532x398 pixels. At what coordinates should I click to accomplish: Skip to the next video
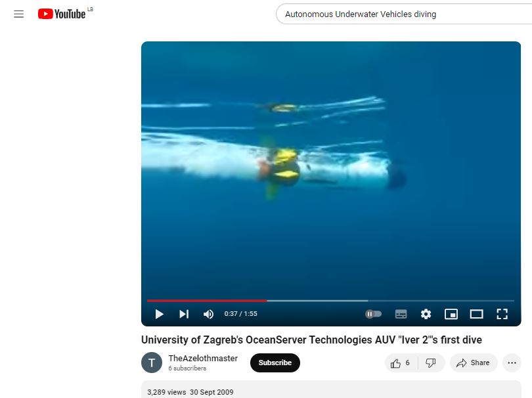click(184, 314)
